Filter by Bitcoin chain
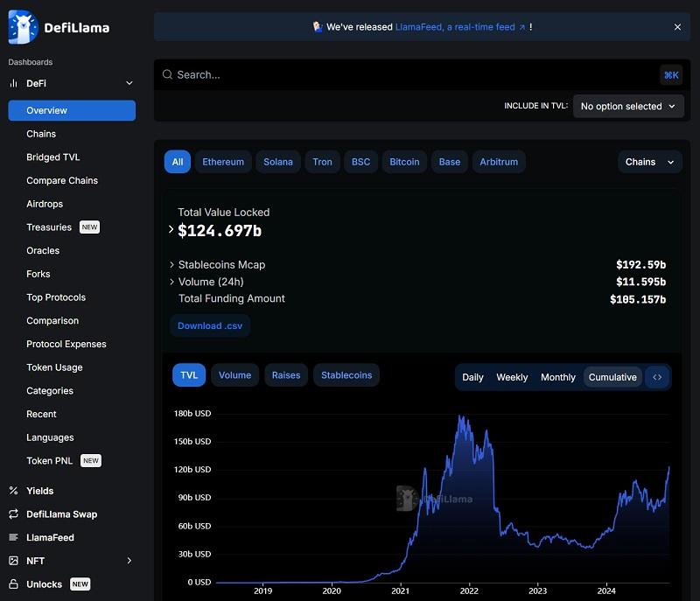Image resolution: width=700 pixels, height=601 pixels. click(404, 162)
